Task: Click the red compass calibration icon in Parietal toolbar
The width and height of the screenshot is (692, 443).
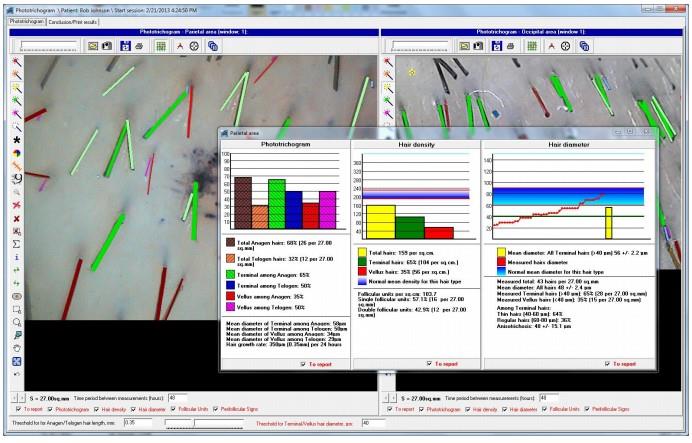Action: coord(180,46)
